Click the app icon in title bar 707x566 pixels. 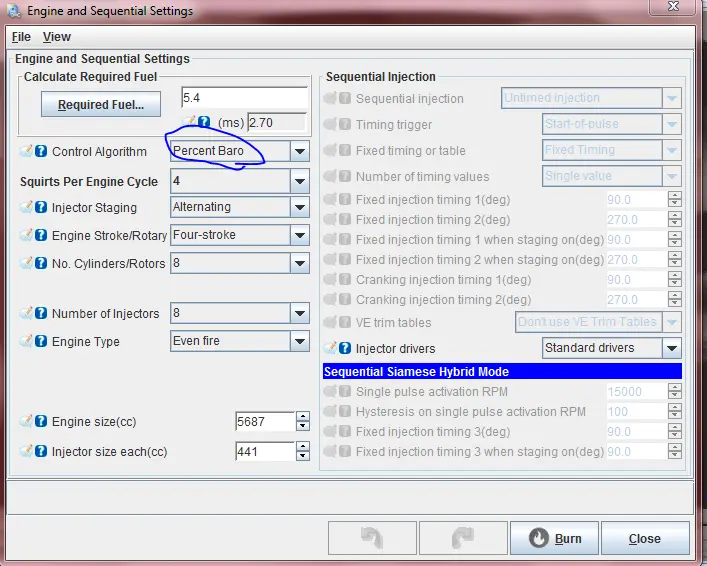click(x=14, y=10)
